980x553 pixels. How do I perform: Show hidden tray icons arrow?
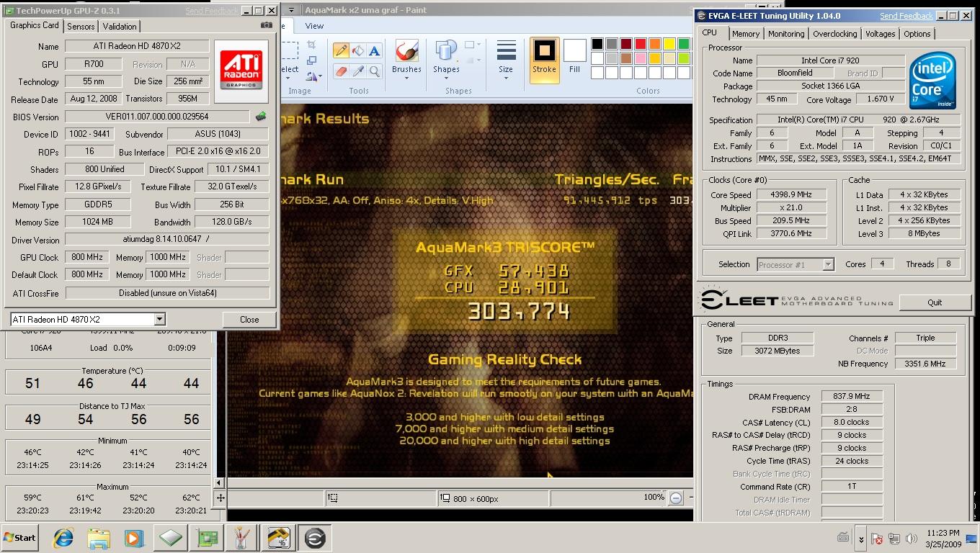click(861, 538)
